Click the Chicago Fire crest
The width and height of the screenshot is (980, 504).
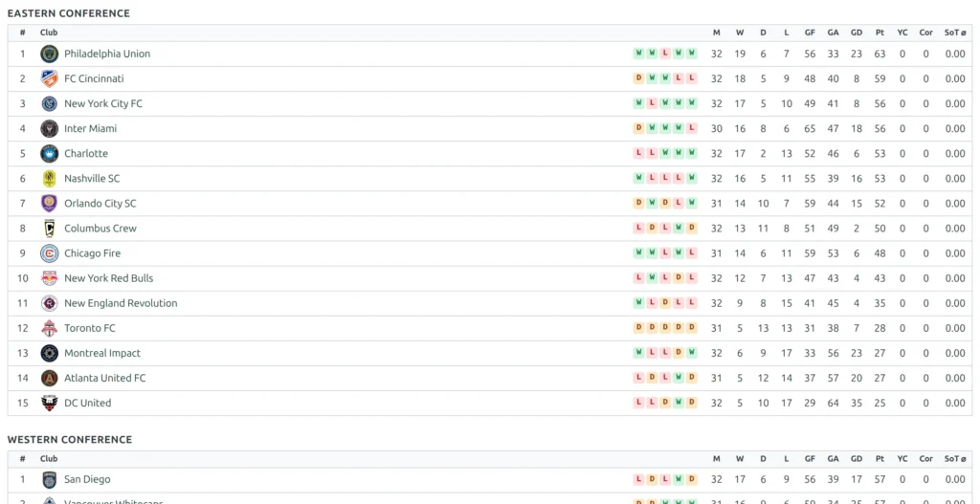(50, 253)
